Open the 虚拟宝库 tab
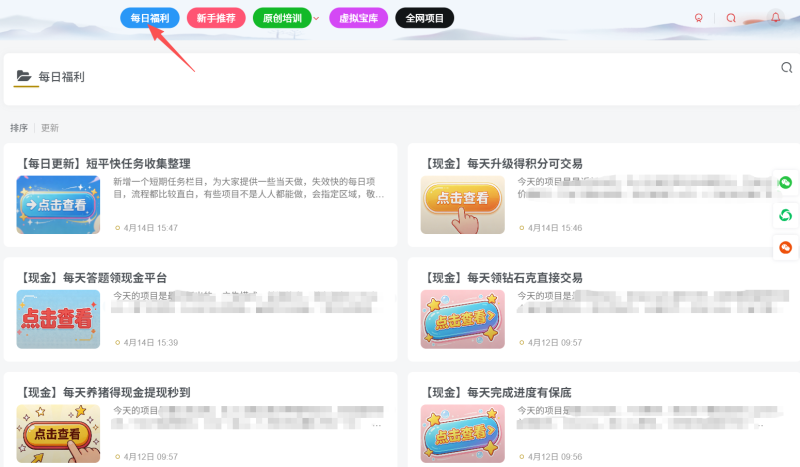The image size is (800, 467). 359,18
